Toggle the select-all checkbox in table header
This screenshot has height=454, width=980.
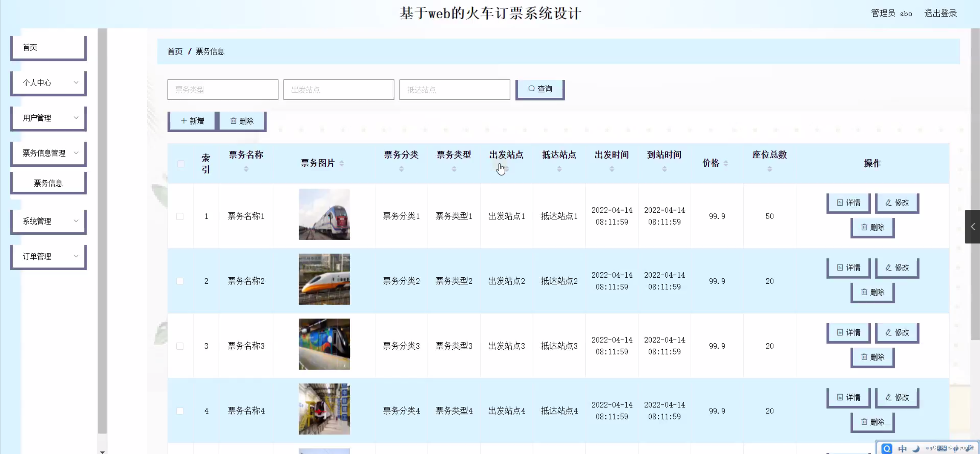pos(181,164)
